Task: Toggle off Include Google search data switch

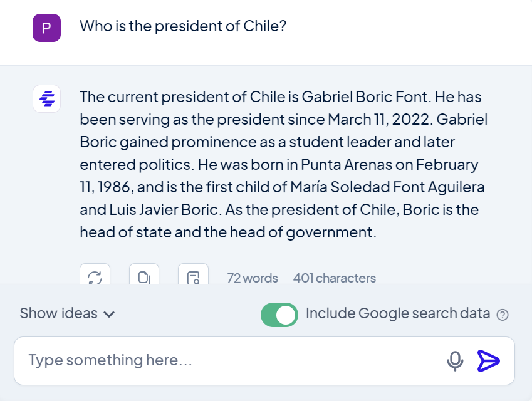Action: (279, 315)
